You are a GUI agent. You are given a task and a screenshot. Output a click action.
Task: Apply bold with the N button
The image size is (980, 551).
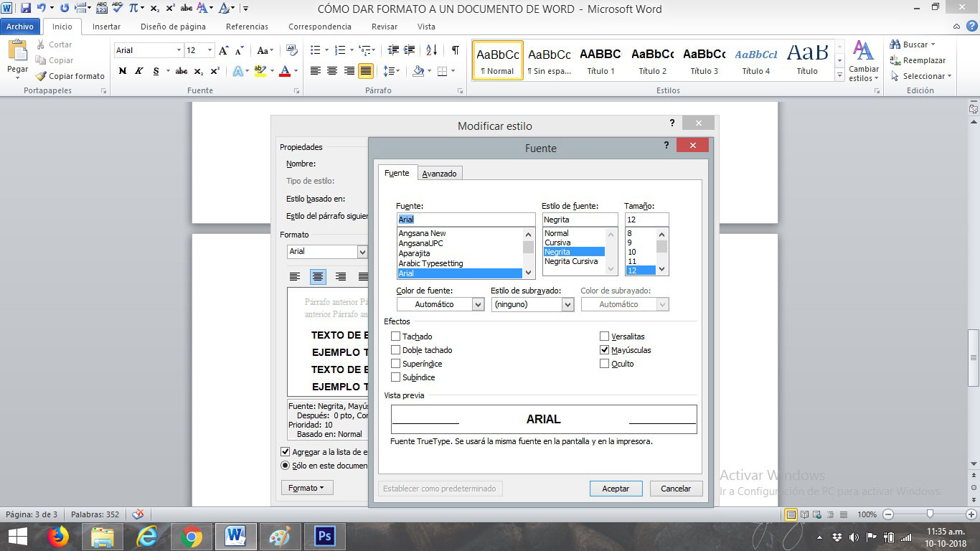(x=123, y=71)
